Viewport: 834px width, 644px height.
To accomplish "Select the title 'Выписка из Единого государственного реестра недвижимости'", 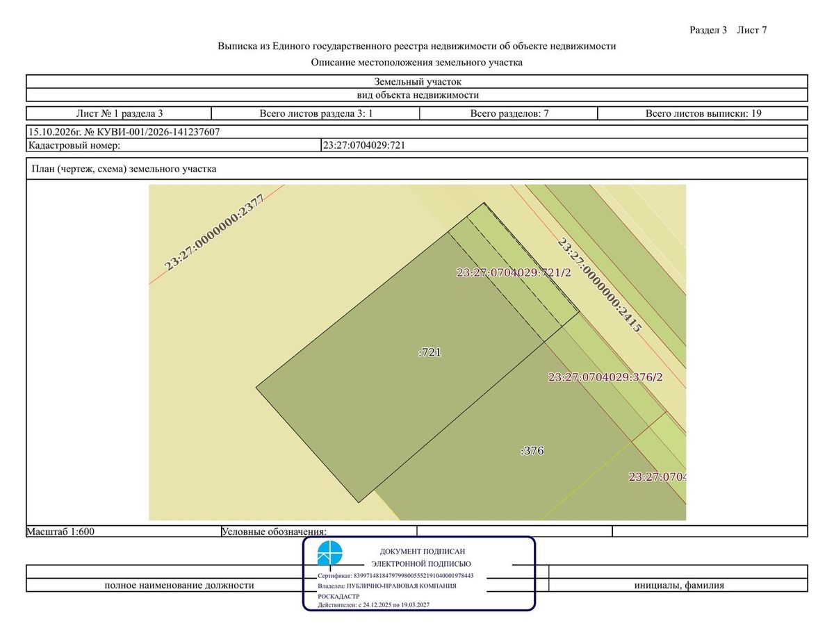I will [x=416, y=46].
